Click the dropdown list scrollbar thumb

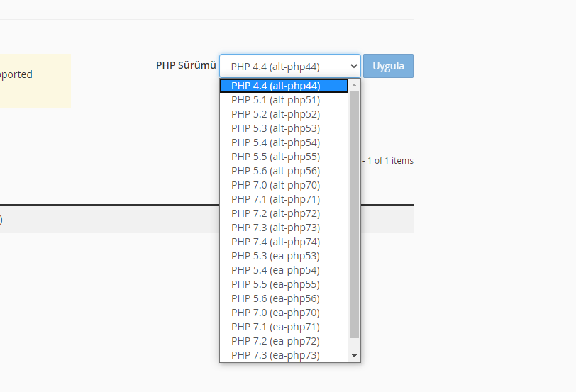(354, 214)
